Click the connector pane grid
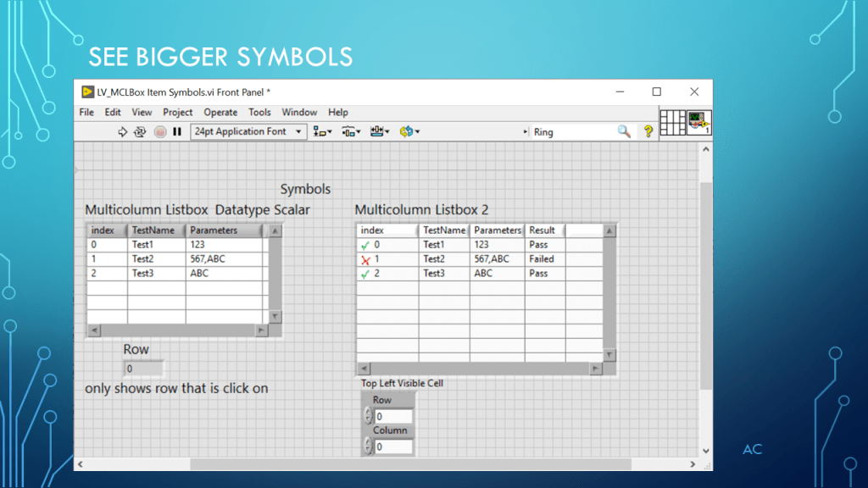868x488 pixels. pos(672,123)
